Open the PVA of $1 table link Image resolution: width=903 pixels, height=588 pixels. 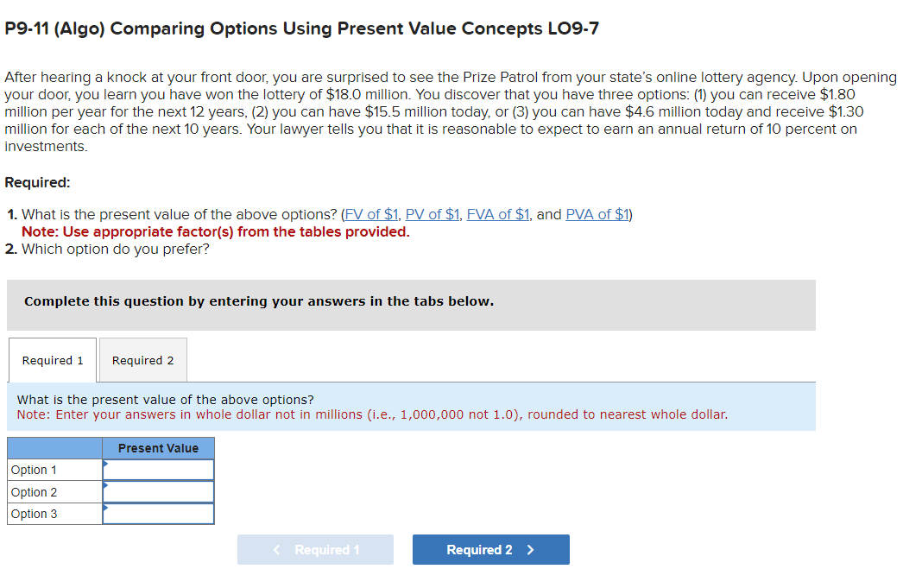click(x=597, y=214)
